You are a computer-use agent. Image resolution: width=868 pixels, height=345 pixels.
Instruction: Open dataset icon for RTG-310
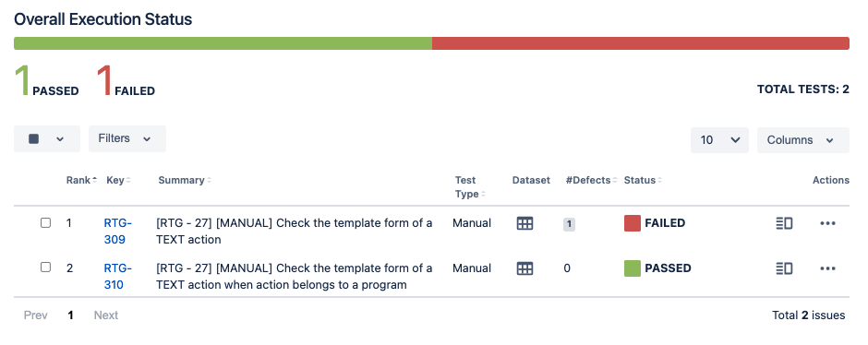pos(524,268)
